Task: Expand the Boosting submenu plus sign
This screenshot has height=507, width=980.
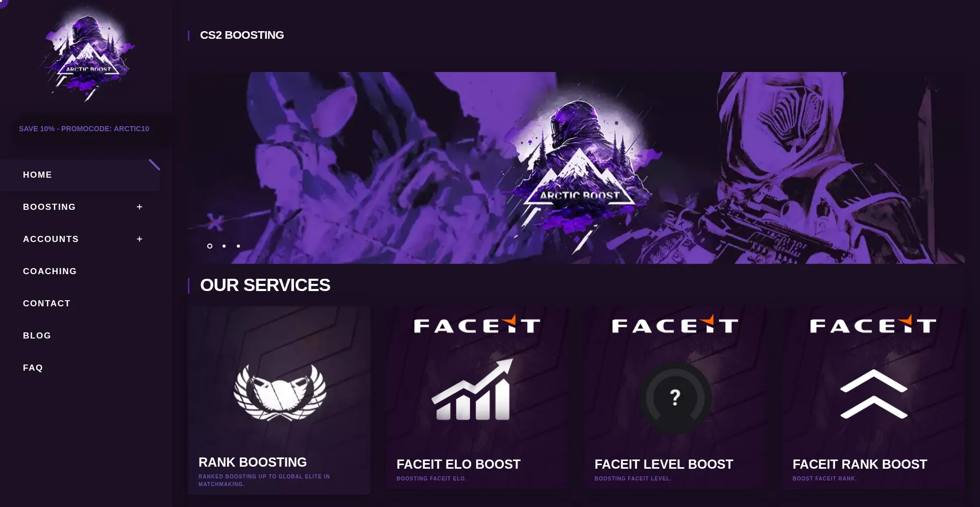Action: click(x=139, y=207)
